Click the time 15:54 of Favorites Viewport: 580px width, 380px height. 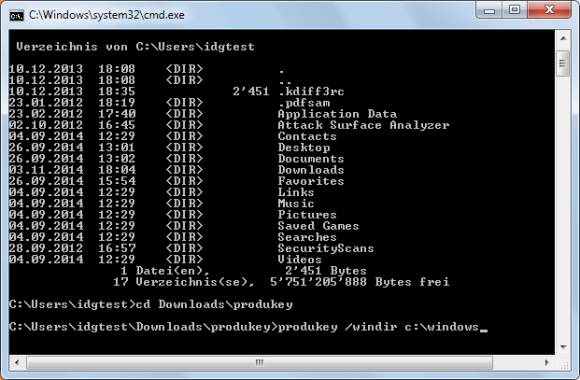117,181
